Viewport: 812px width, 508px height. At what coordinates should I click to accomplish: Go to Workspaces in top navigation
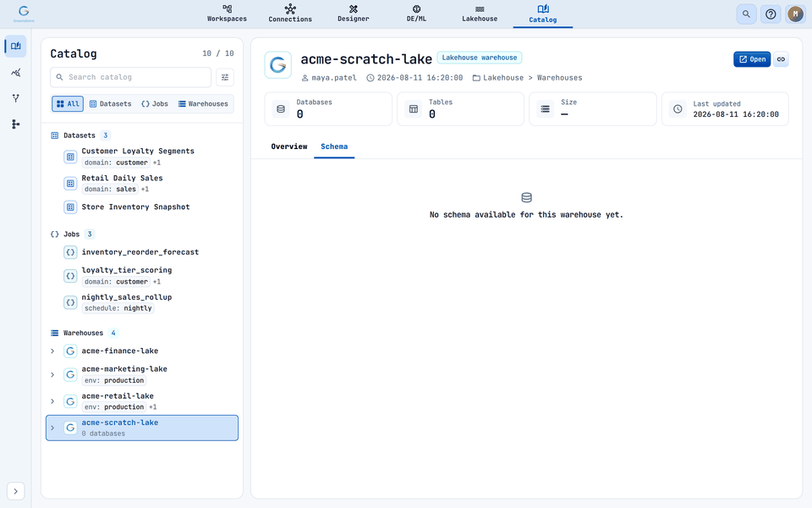(x=227, y=14)
